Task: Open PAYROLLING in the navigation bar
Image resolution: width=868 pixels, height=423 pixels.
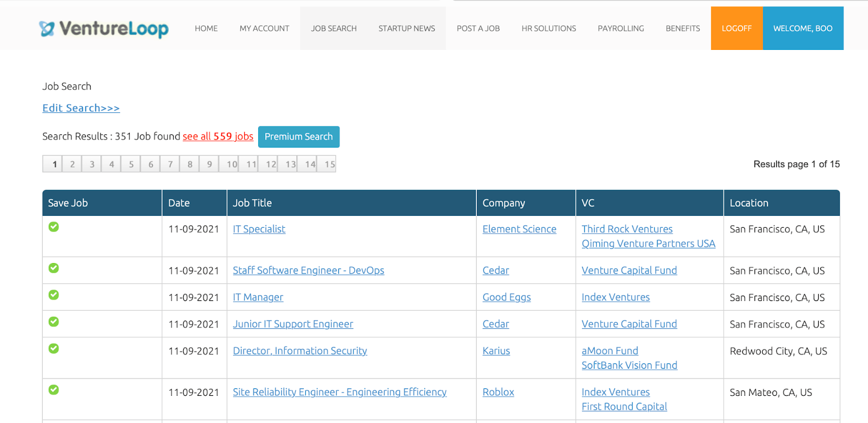Action: 621,28
